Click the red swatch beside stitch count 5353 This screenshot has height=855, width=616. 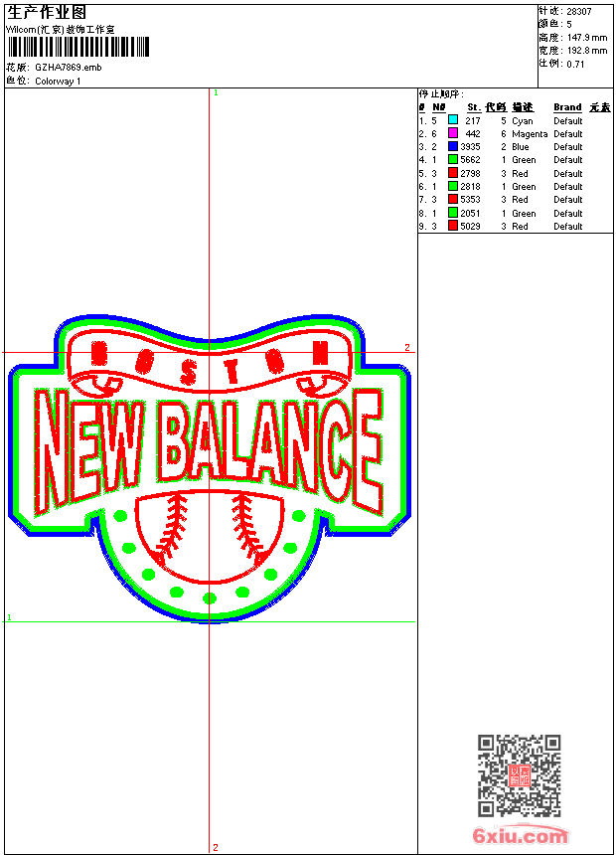point(452,199)
